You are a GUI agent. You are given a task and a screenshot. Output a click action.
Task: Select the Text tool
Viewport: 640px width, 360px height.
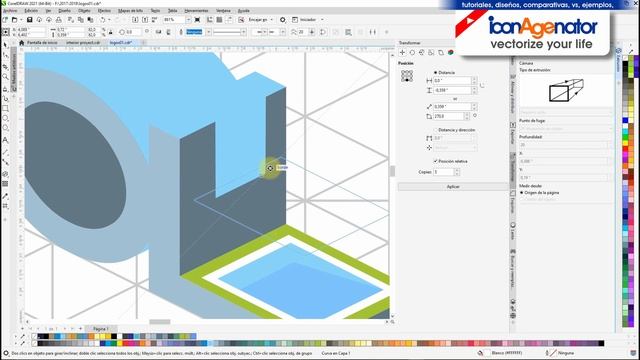click(5, 140)
